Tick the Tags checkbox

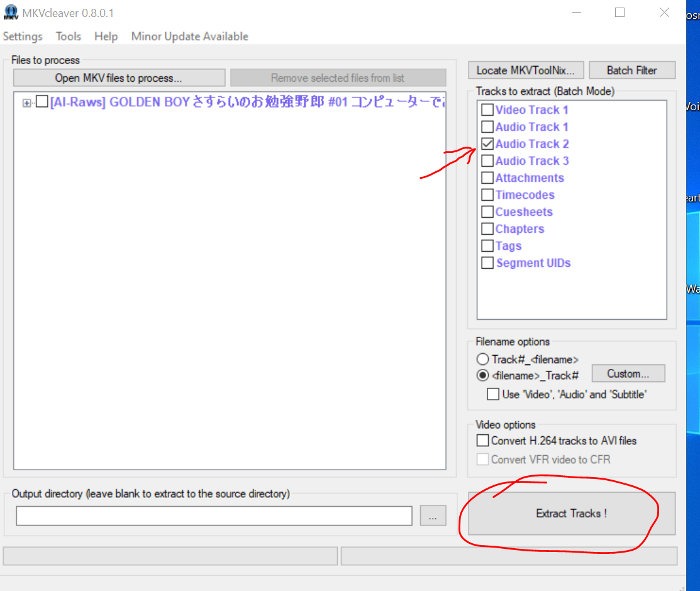(487, 245)
